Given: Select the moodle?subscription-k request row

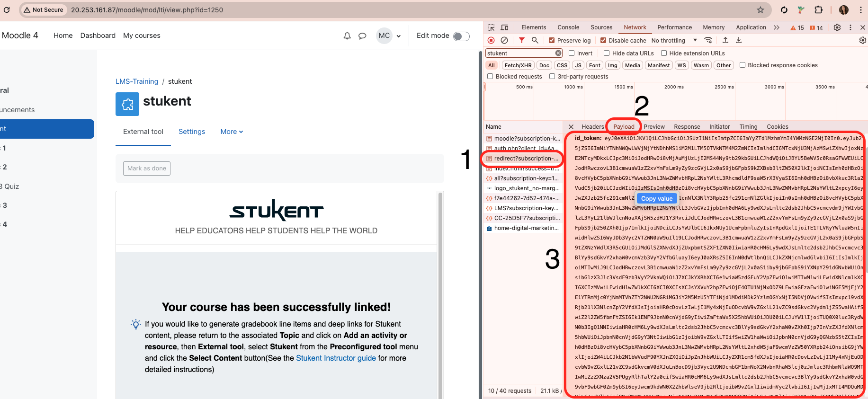Looking at the screenshot, I should pos(523,139).
